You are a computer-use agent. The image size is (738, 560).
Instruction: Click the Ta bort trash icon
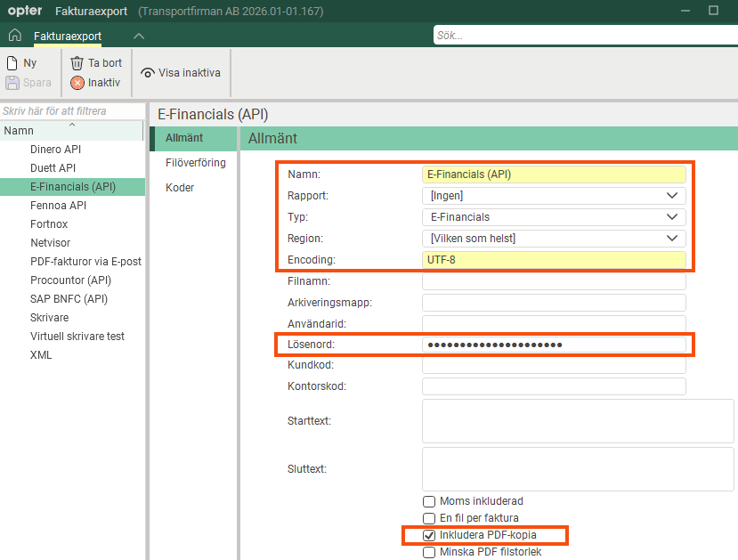77,63
